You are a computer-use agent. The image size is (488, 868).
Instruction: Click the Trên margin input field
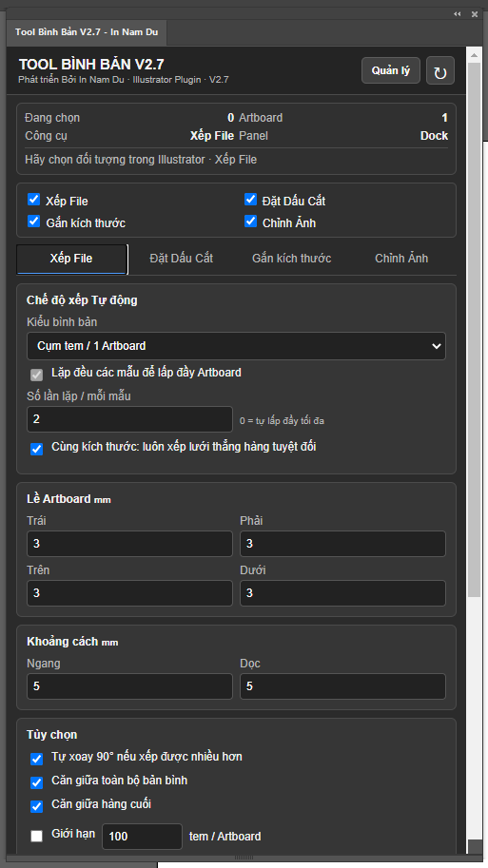pos(129,593)
